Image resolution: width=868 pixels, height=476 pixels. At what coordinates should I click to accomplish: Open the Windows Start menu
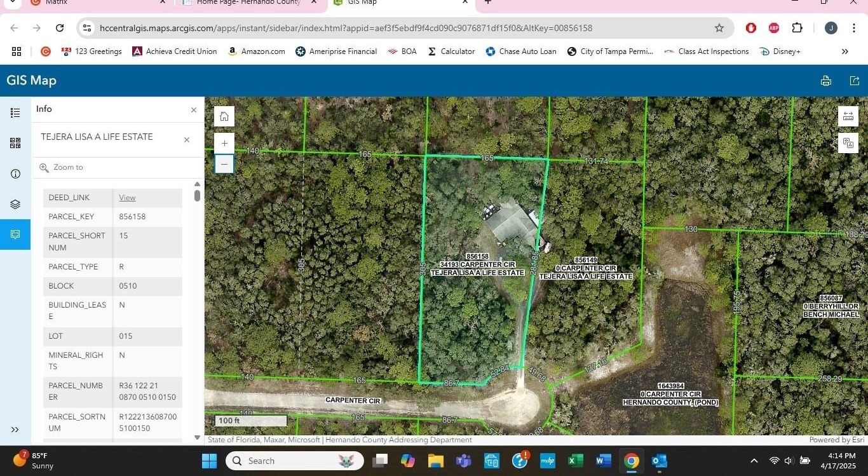209,461
